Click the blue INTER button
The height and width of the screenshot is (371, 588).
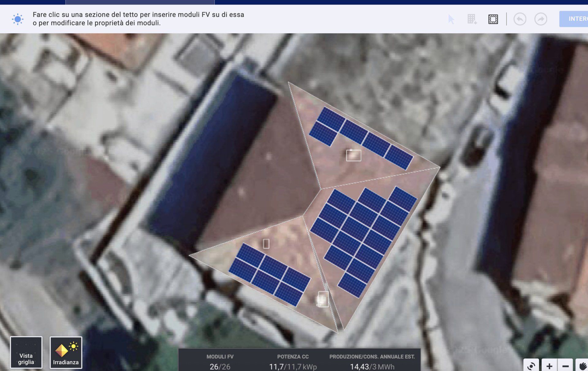point(574,19)
